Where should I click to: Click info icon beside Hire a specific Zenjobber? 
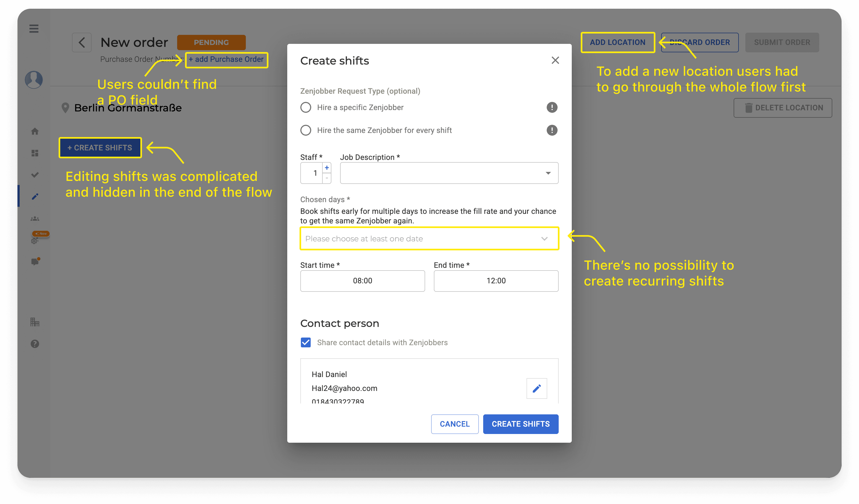[x=552, y=107]
